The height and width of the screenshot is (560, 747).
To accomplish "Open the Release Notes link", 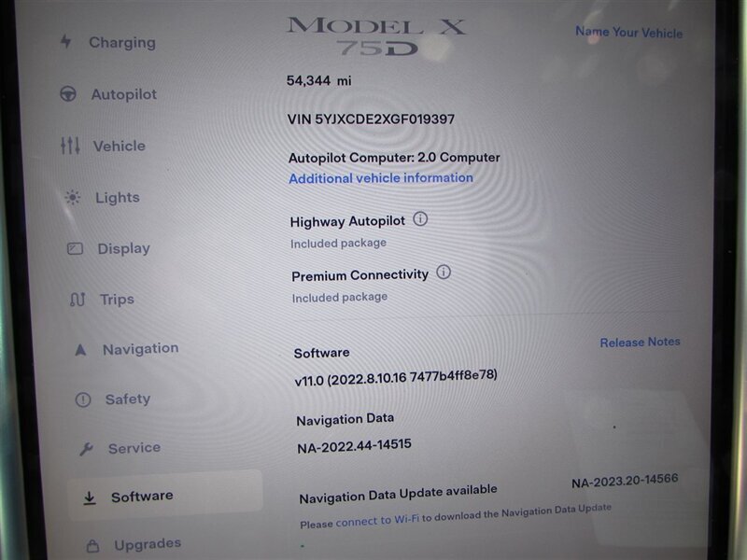I will click(x=640, y=342).
